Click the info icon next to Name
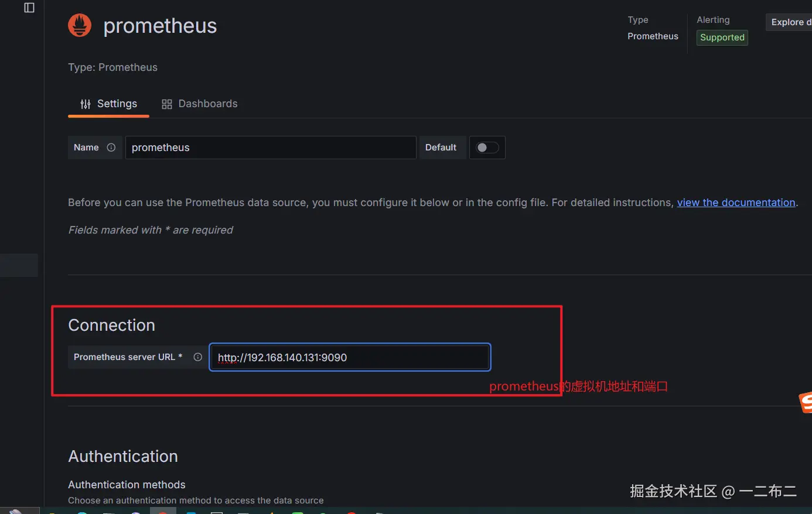Screen dimensions: 812x514 tap(111, 148)
